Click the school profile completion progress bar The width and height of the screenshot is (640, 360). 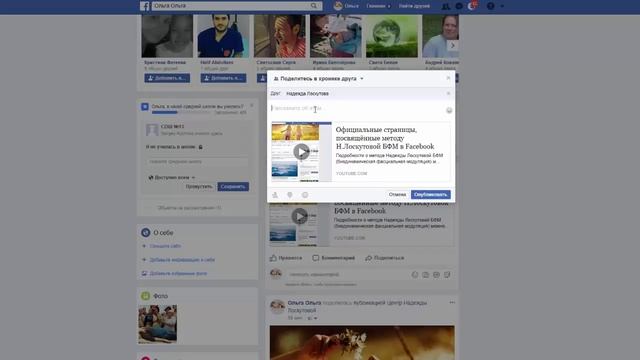pos(182,112)
